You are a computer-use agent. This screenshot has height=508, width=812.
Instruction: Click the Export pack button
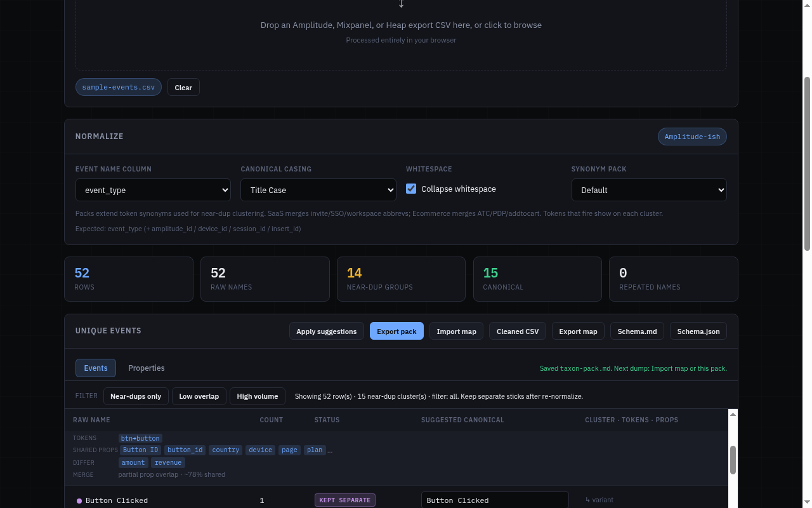(396, 331)
